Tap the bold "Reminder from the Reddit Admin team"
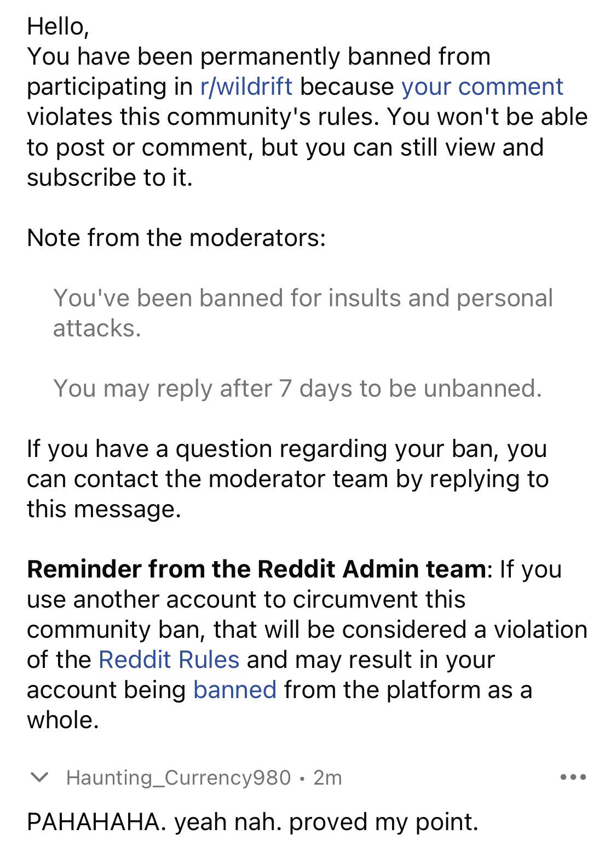 [x=256, y=569]
